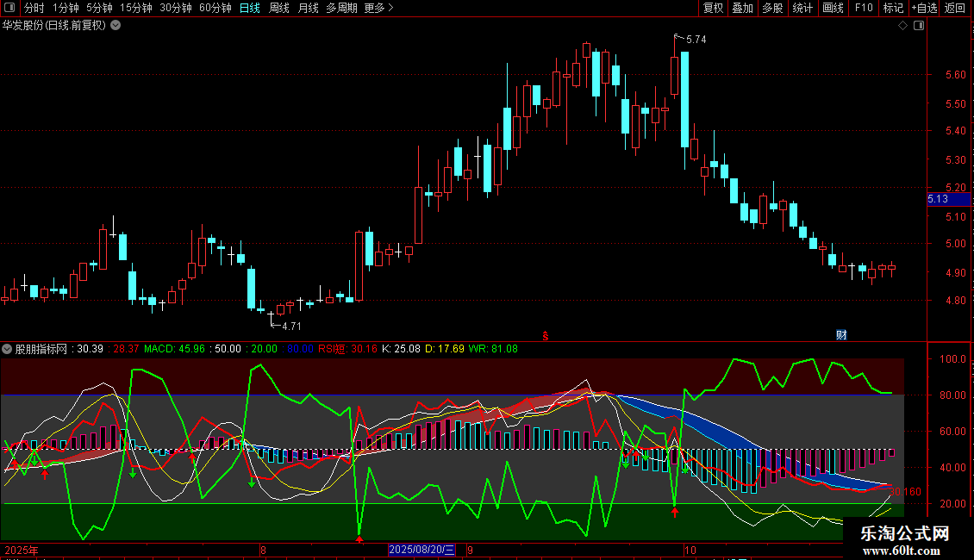
Task: Toggle the left sidebar panel icon
Action: pyautogui.click(x=9, y=8)
